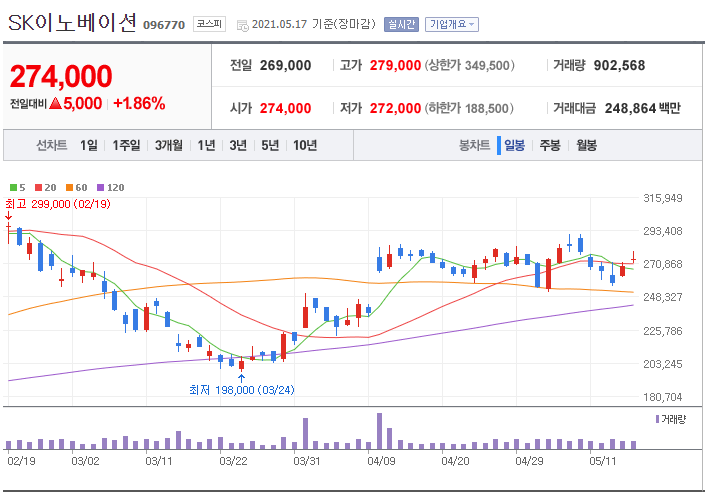This screenshot has height=492, width=705.
Task: Click the 225,786 price axis label
Action: pyautogui.click(x=663, y=331)
